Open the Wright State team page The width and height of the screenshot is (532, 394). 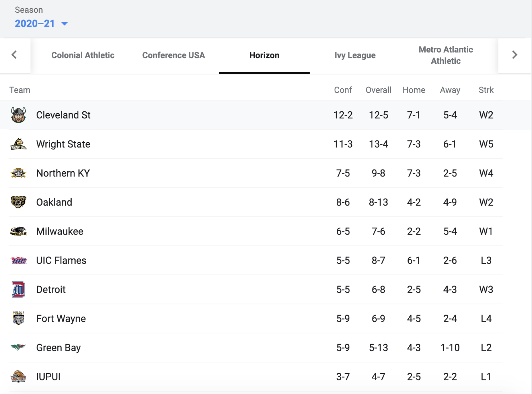63,144
